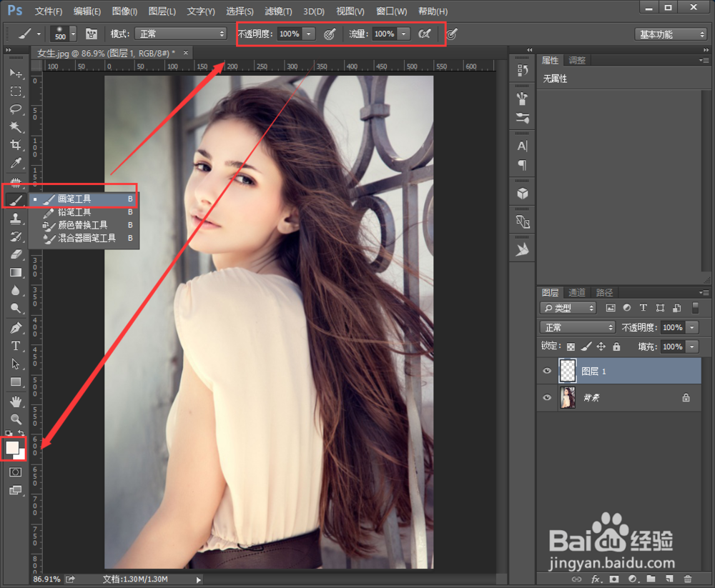Select the Lasso tool

16,109
